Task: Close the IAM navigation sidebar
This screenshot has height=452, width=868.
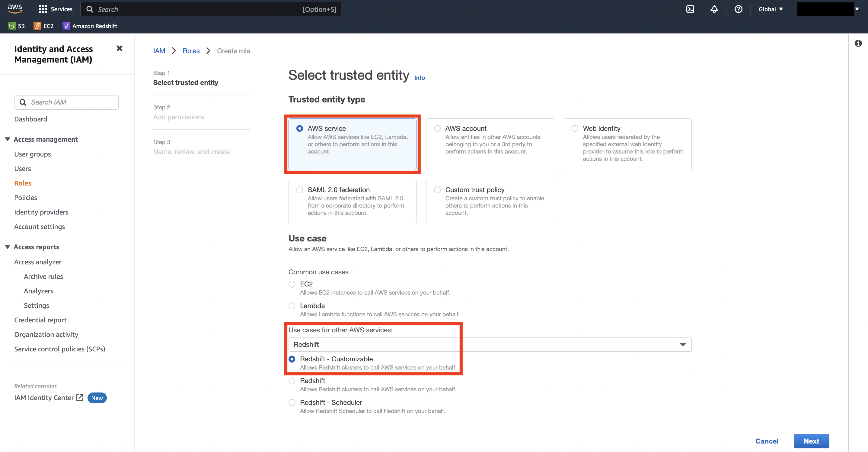Action: click(x=119, y=48)
